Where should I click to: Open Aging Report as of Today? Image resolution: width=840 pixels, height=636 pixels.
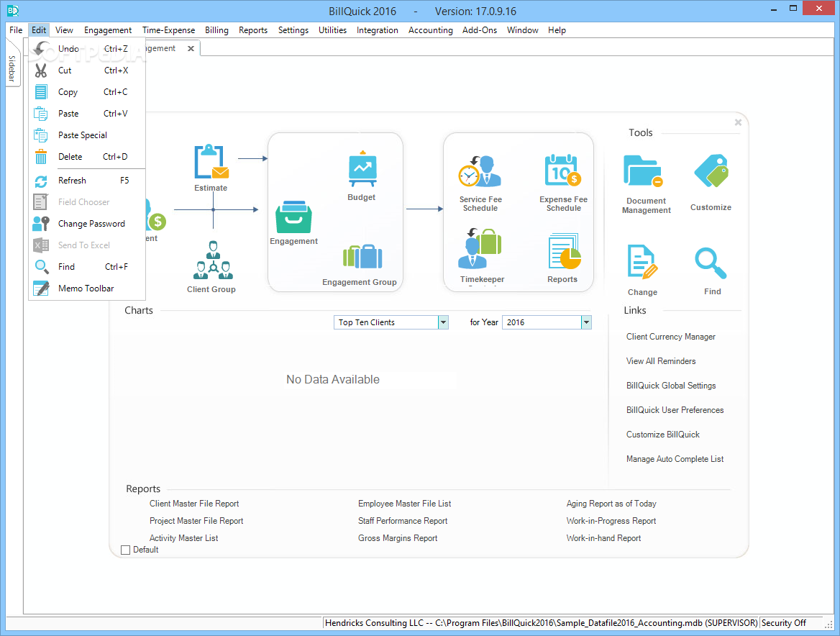(x=611, y=504)
